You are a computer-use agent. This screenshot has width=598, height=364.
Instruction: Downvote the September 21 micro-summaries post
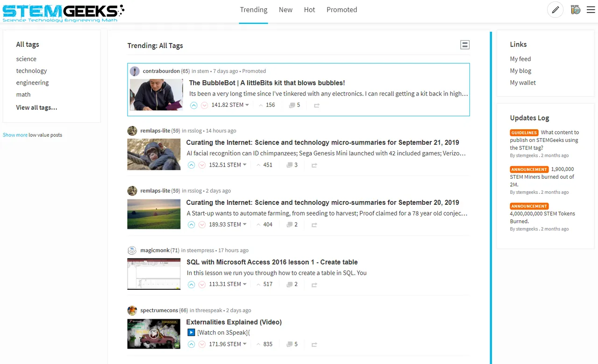pyautogui.click(x=202, y=165)
